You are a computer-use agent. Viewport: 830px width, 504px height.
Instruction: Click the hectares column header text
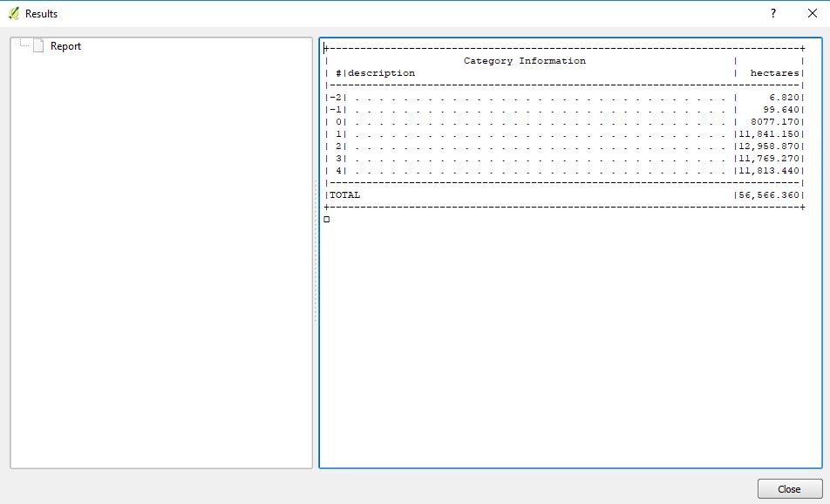click(x=774, y=73)
